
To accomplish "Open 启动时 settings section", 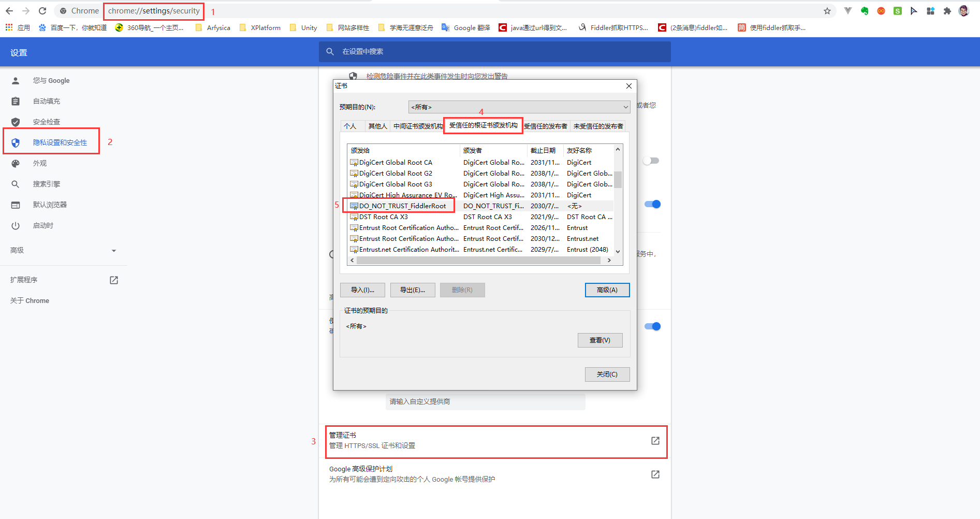I will pos(43,225).
